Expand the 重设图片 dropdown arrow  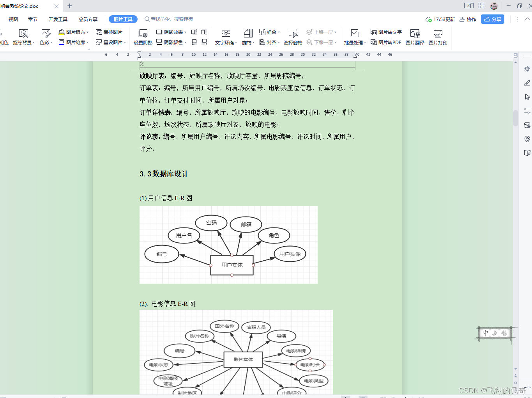[125, 43]
